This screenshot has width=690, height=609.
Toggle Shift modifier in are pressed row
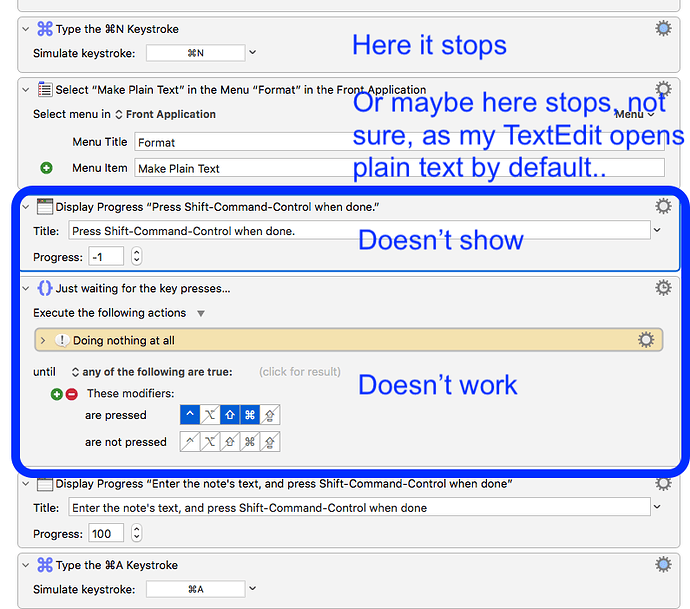click(230, 415)
